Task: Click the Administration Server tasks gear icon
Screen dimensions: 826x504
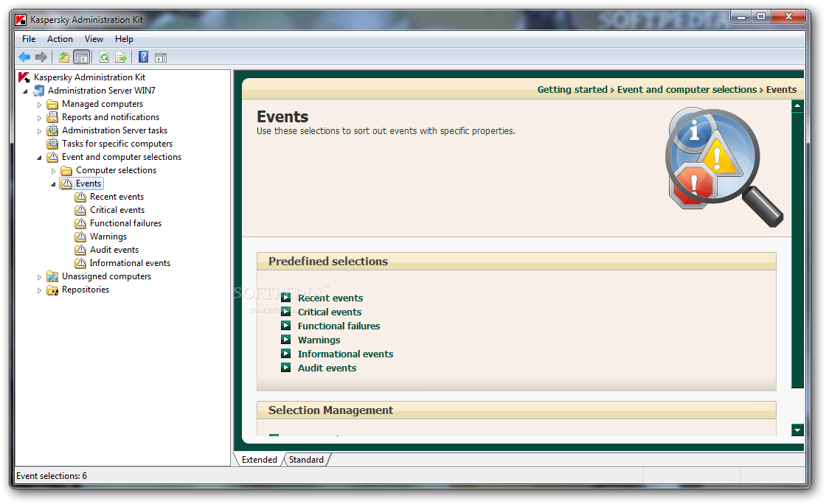Action: pos(52,130)
